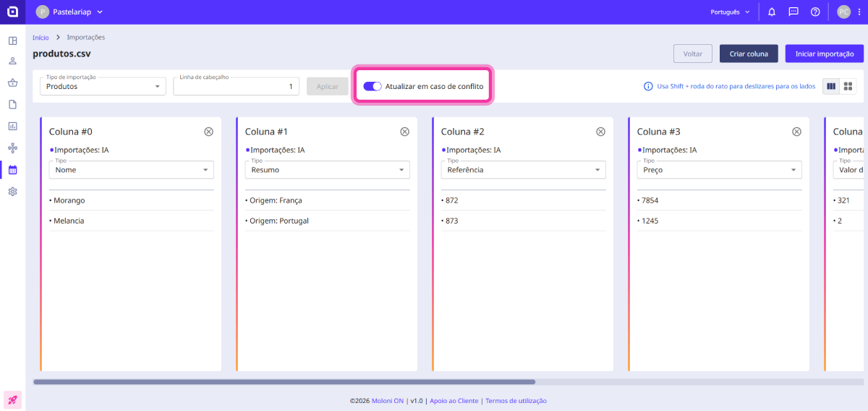Screen dimensions: 868x411
Task: Toggle Atualizar em caso de conflito switch
Action: tap(373, 86)
